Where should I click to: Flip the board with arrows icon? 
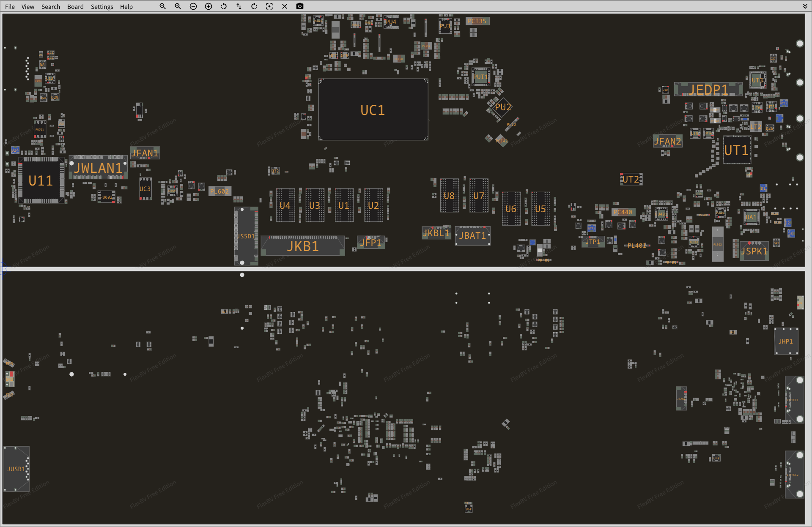pyautogui.click(x=239, y=6)
